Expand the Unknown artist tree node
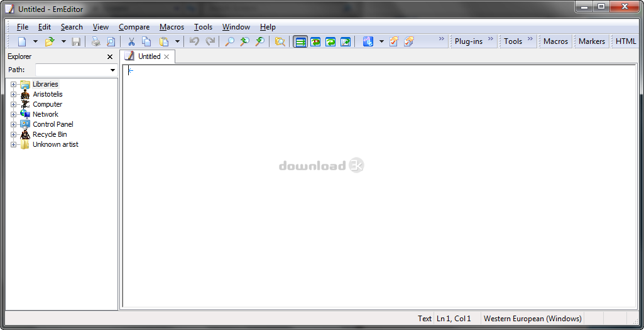Screen dimensions: 644x330 coord(14,145)
